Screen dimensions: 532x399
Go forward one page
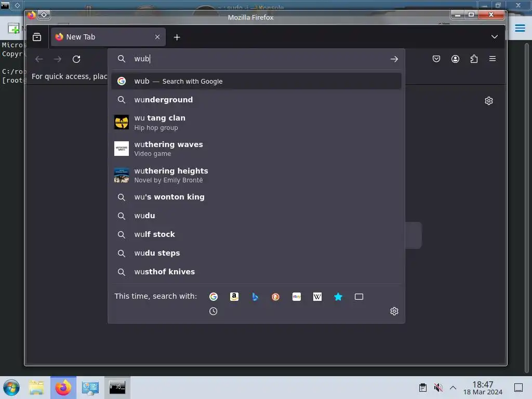[x=58, y=59]
